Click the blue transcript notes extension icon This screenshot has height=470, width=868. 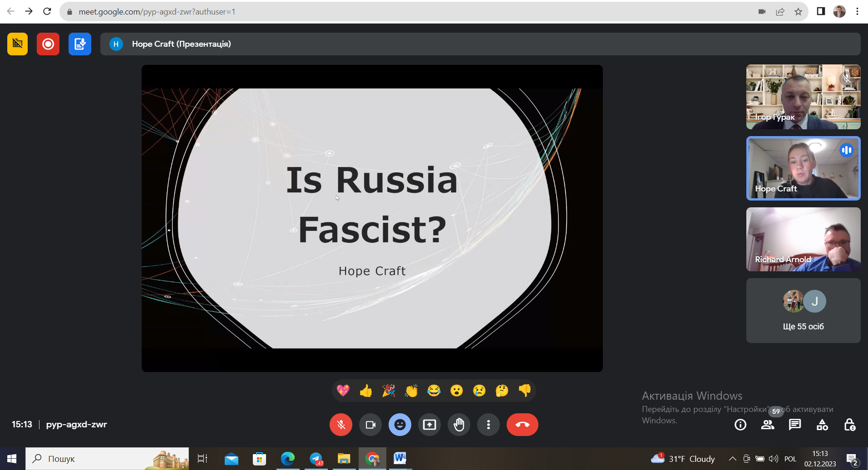click(80, 44)
